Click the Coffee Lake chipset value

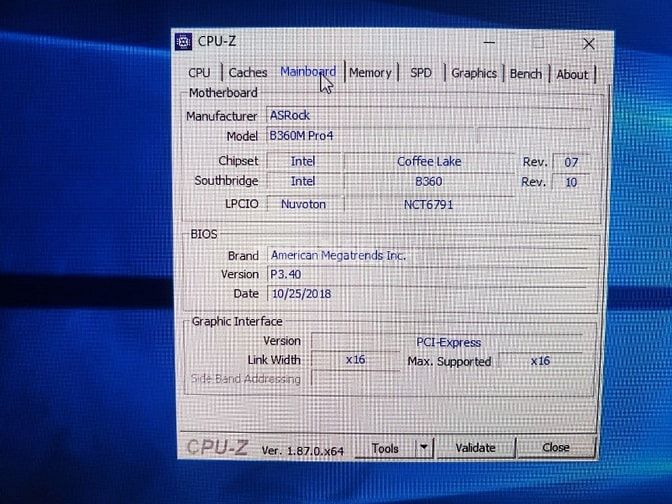(x=429, y=162)
